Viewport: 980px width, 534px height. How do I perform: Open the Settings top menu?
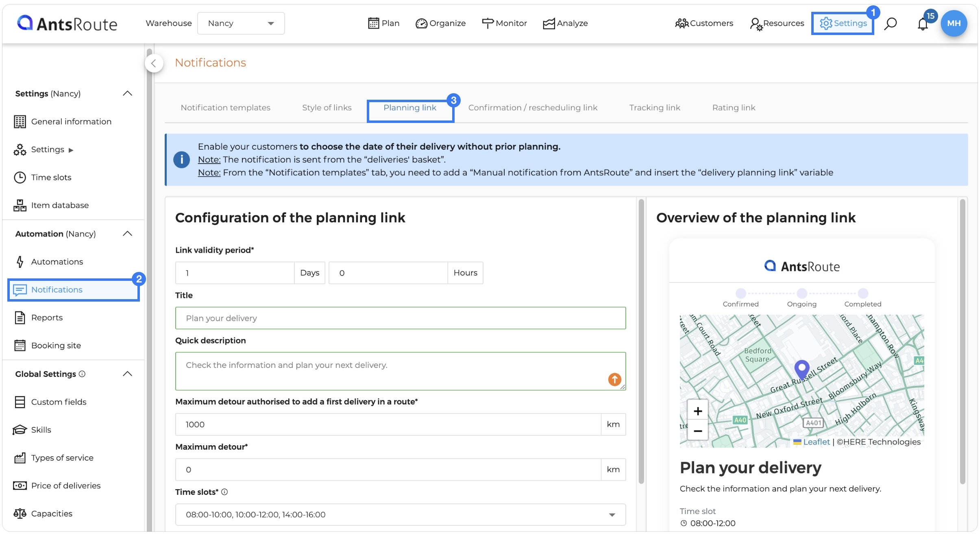tap(843, 23)
